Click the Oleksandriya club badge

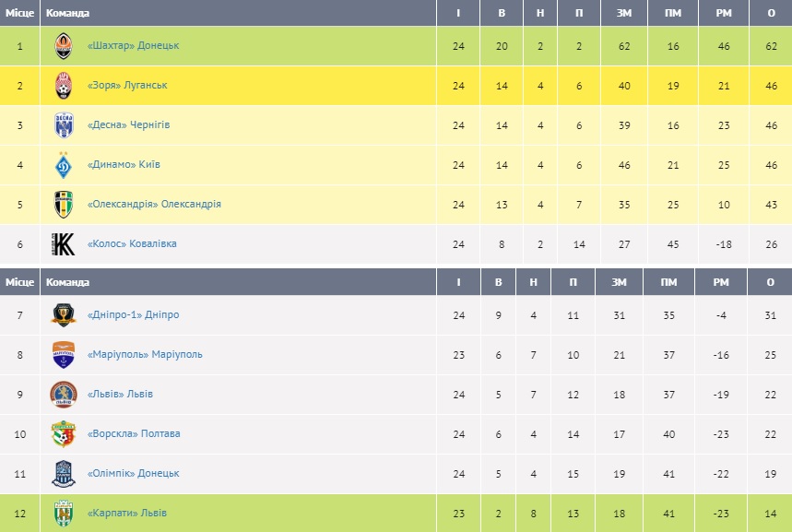pos(63,204)
